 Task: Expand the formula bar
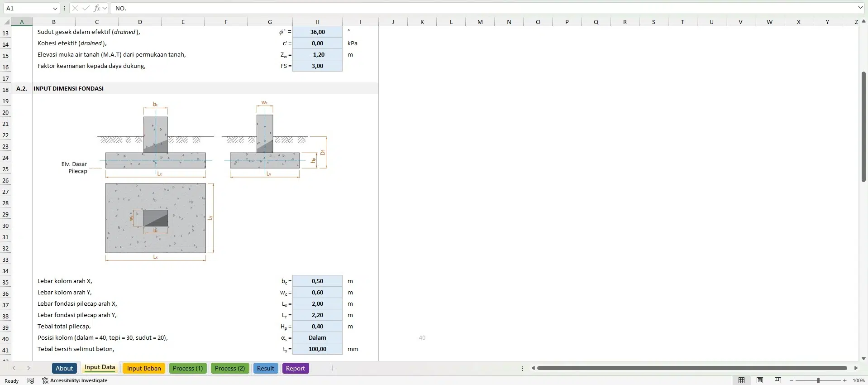[x=860, y=8]
